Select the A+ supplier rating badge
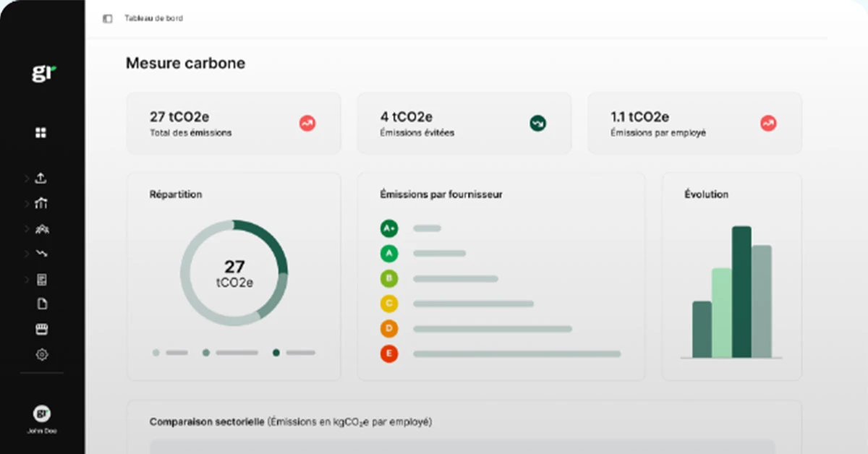 tap(389, 228)
